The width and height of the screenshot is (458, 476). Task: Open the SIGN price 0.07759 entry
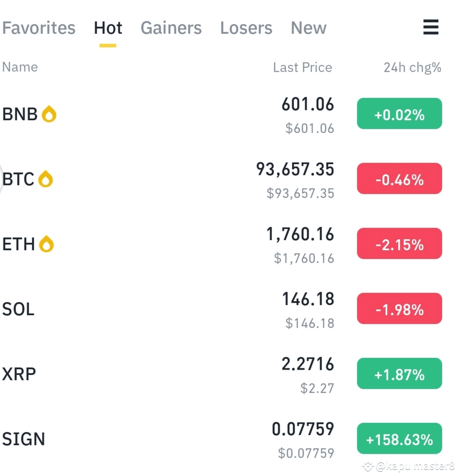(303, 429)
